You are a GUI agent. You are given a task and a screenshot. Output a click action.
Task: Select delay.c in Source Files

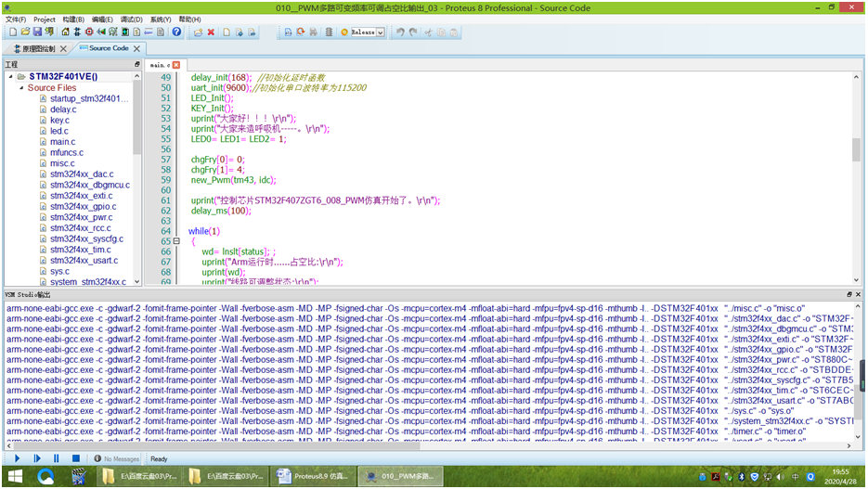click(x=63, y=109)
